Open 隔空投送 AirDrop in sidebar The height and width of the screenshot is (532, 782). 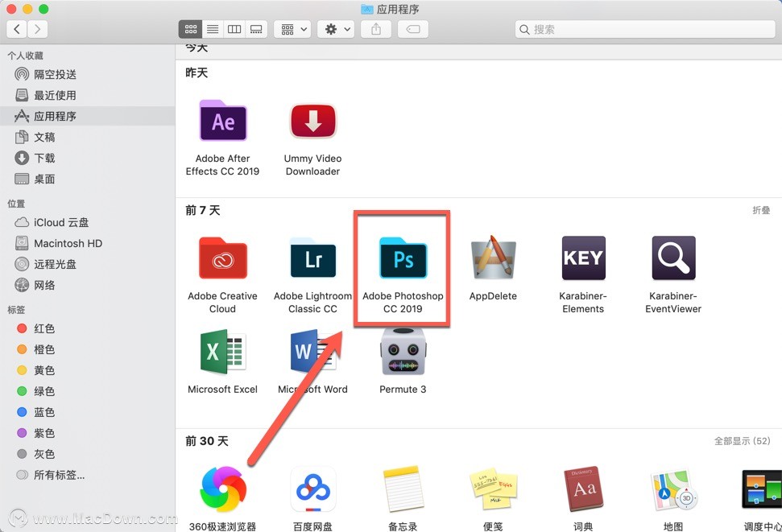87,74
